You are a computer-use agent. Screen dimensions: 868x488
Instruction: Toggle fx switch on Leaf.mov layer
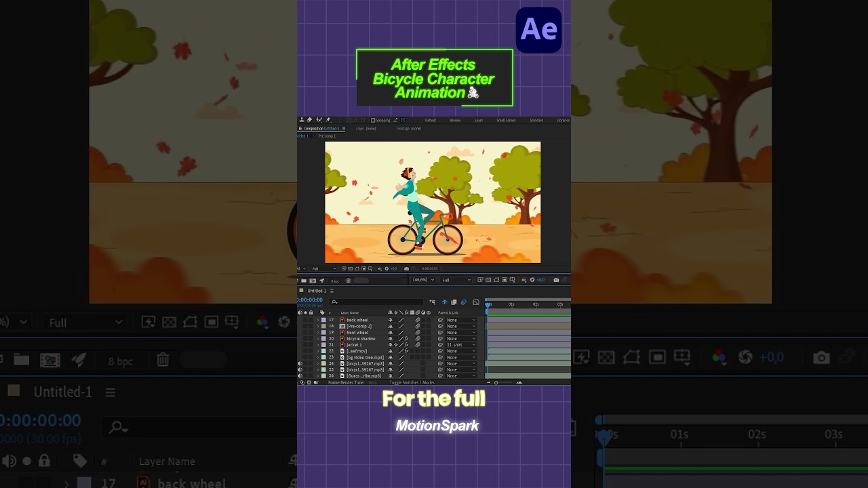pos(407,351)
